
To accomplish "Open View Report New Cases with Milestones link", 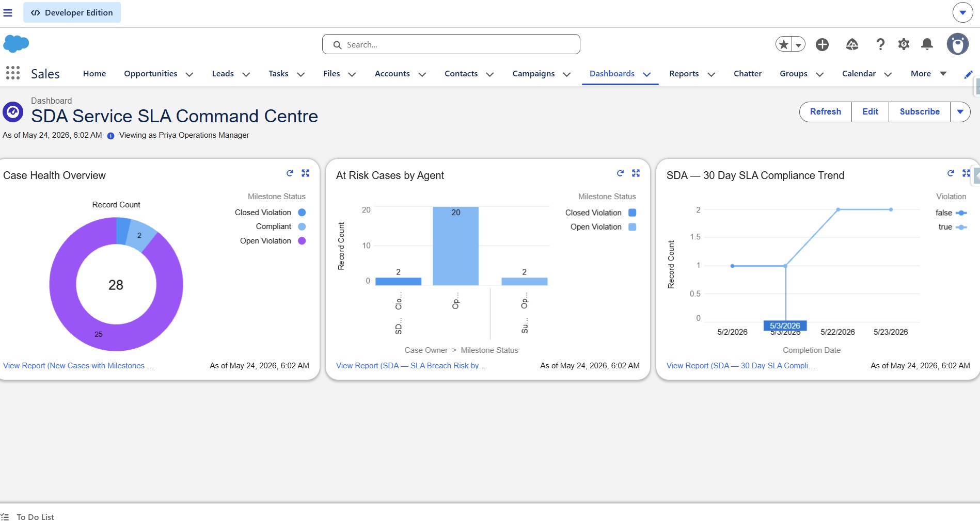I will (x=78, y=366).
